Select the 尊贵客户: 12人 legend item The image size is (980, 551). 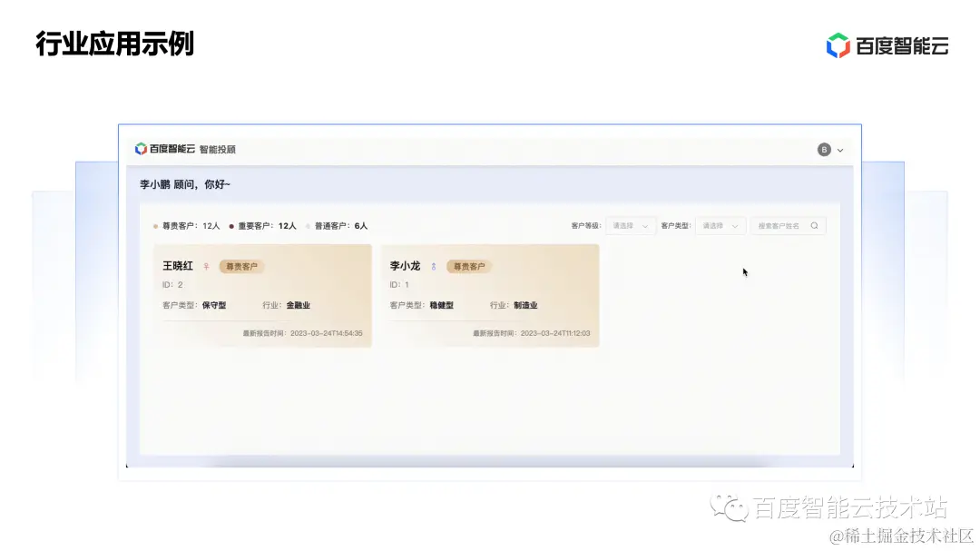click(186, 226)
